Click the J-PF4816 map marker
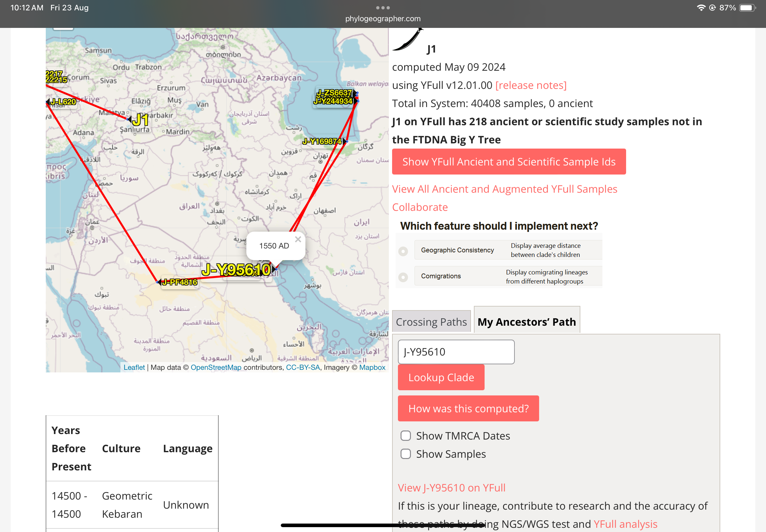 coord(179,282)
